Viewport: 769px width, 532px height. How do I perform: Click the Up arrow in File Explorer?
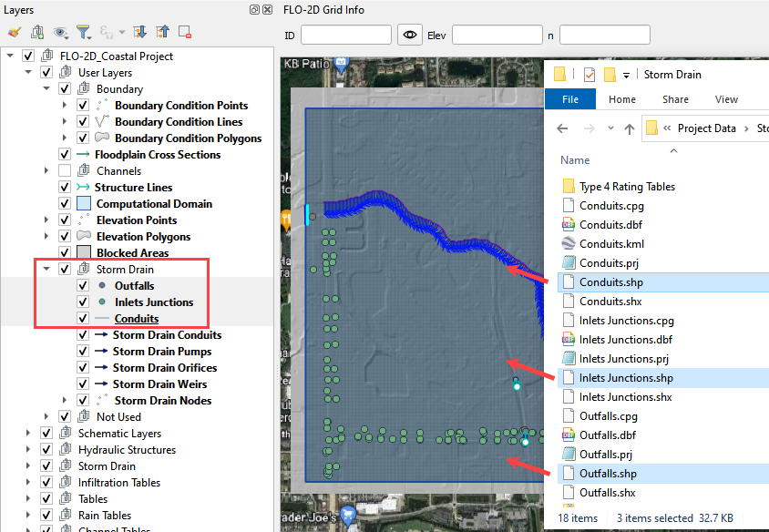pos(630,128)
